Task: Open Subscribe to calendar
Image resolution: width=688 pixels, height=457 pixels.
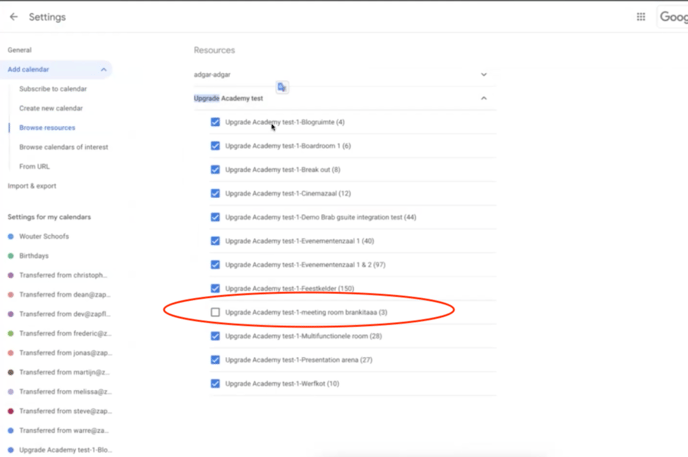Action: tap(53, 89)
